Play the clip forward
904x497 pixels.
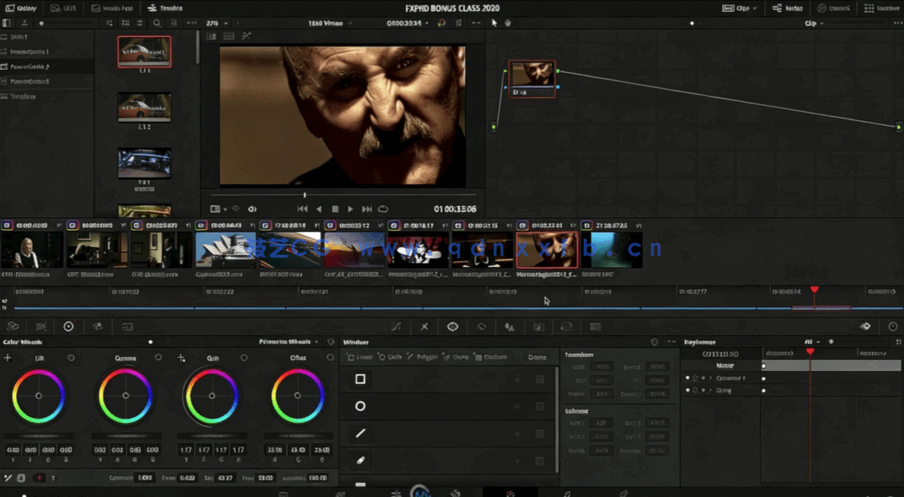pos(351,209)
